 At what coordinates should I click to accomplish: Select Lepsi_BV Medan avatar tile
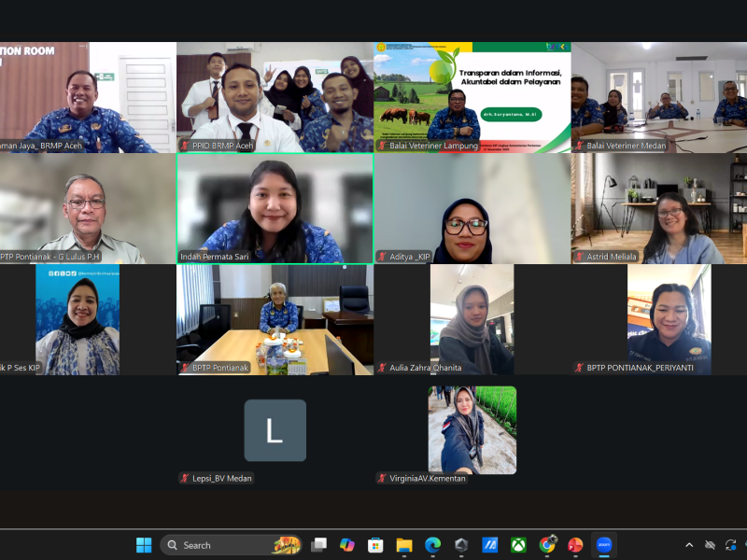click(275, 430)
